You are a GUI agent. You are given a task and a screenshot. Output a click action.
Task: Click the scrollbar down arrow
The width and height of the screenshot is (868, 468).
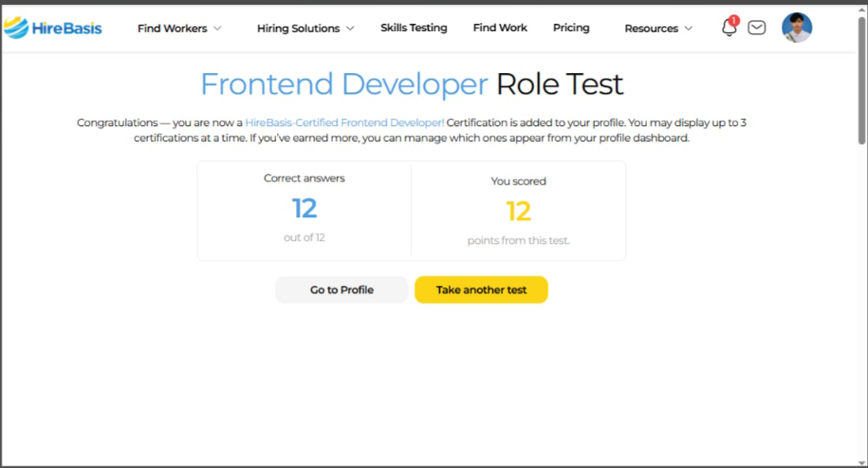click(x=862, y=462)
